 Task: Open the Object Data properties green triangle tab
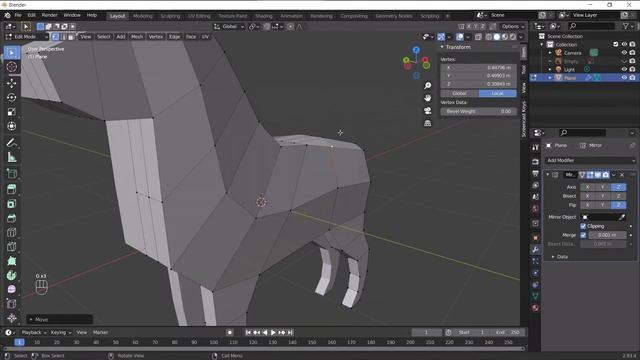click(536, 296)
